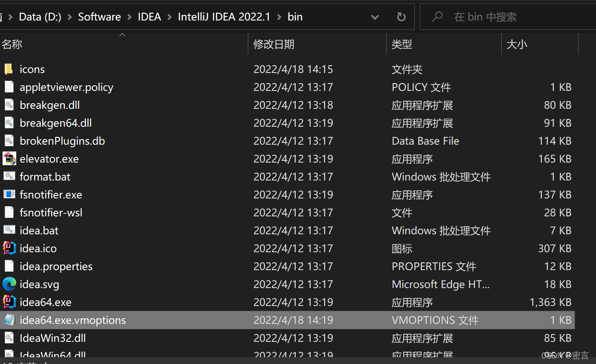The height and width of the screenshot is (364, 596).
Task: Click the idea64.exe.vmoptions file icon
Action: tap(9, 320)
